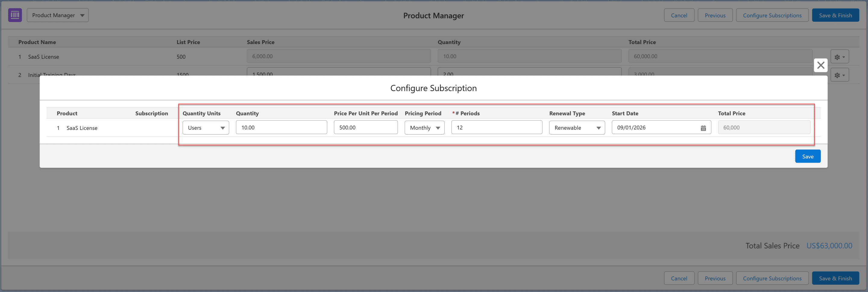Open calendar picker in Start Date field
868x292 pixels.
tap(703, 128)
